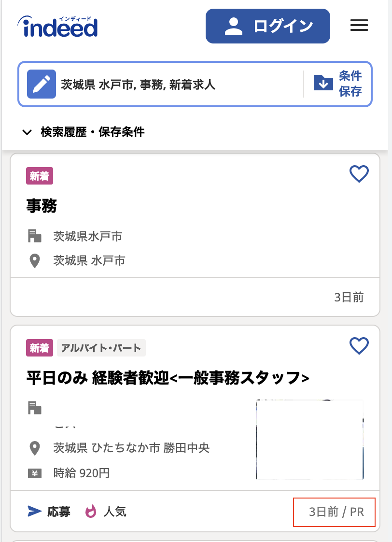Click the location pin beside ひたちなか市
392x542 pixels.
[34, 448]
